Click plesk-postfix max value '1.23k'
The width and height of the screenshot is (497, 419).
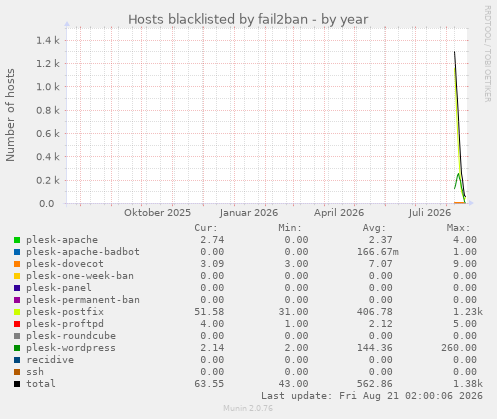[468, 312]
